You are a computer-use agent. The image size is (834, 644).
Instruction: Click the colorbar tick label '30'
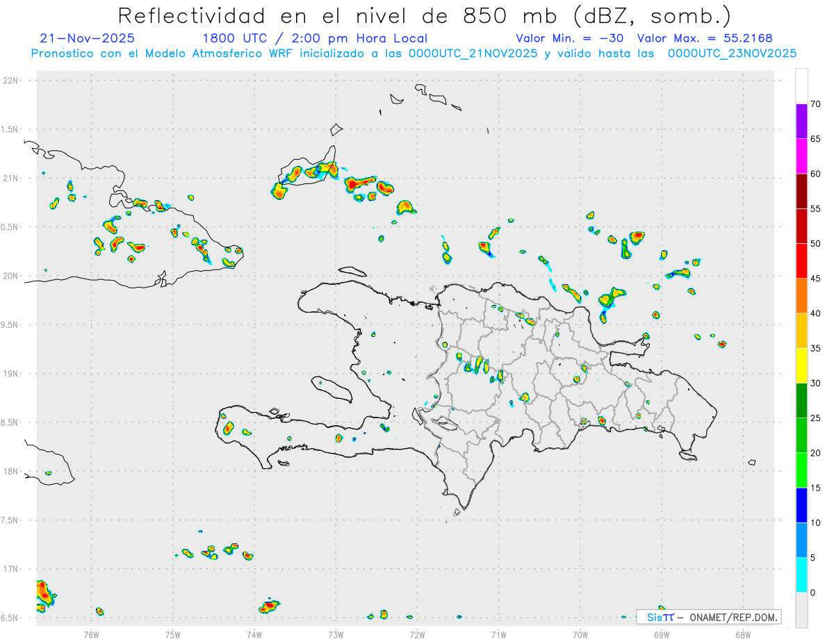pos(817,383)
